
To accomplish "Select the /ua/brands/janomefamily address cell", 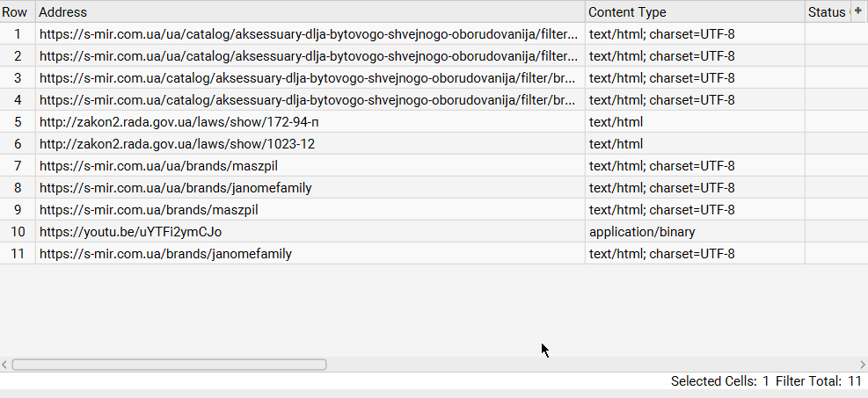I will (x=175, y=188).
